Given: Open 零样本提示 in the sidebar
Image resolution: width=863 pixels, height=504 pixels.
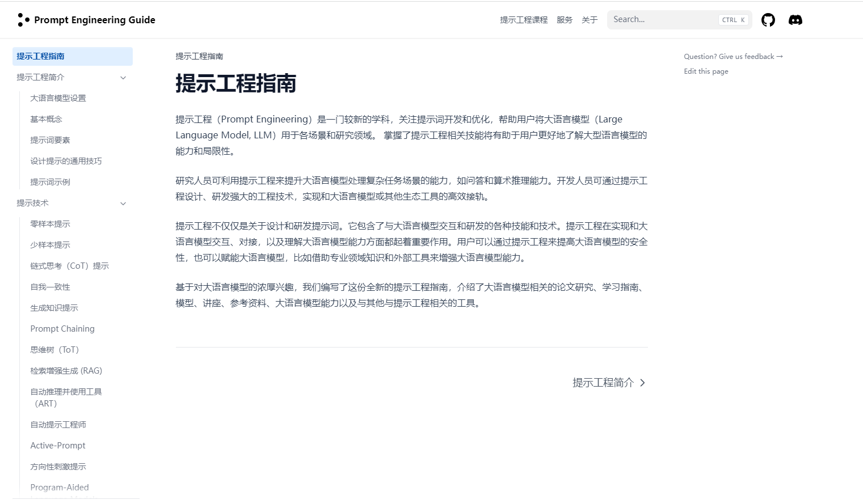Looking at the screenshot, I should coord(50,224).
